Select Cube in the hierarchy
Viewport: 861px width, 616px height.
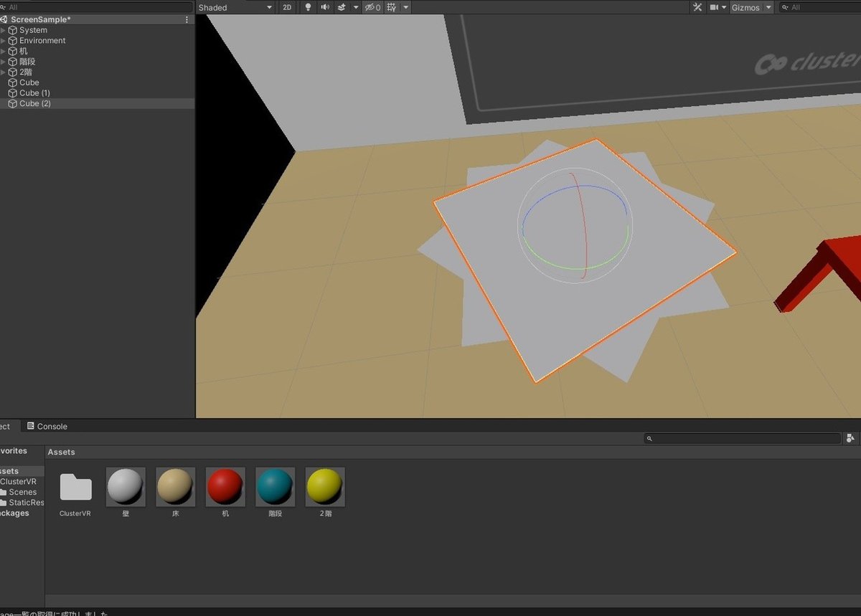29,82
